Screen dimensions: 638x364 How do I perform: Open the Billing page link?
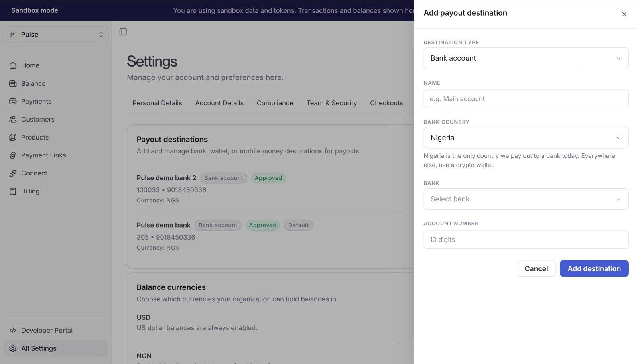click(30, 191)
